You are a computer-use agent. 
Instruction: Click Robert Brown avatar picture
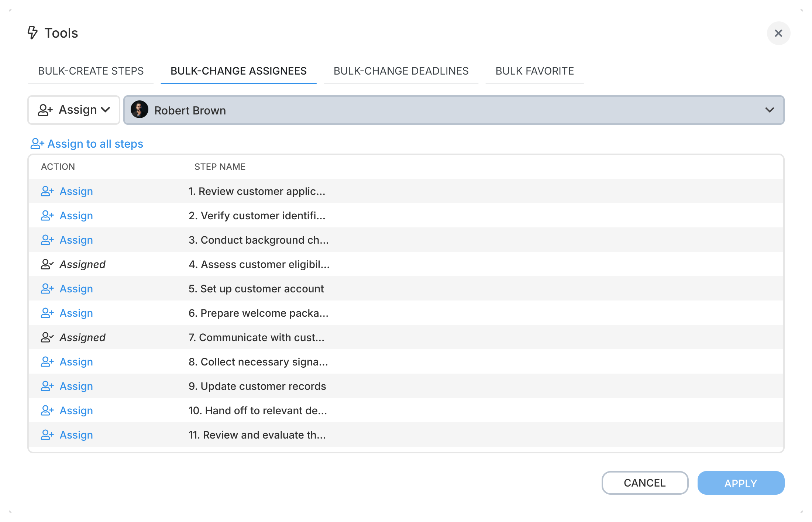tap(140, 110)
